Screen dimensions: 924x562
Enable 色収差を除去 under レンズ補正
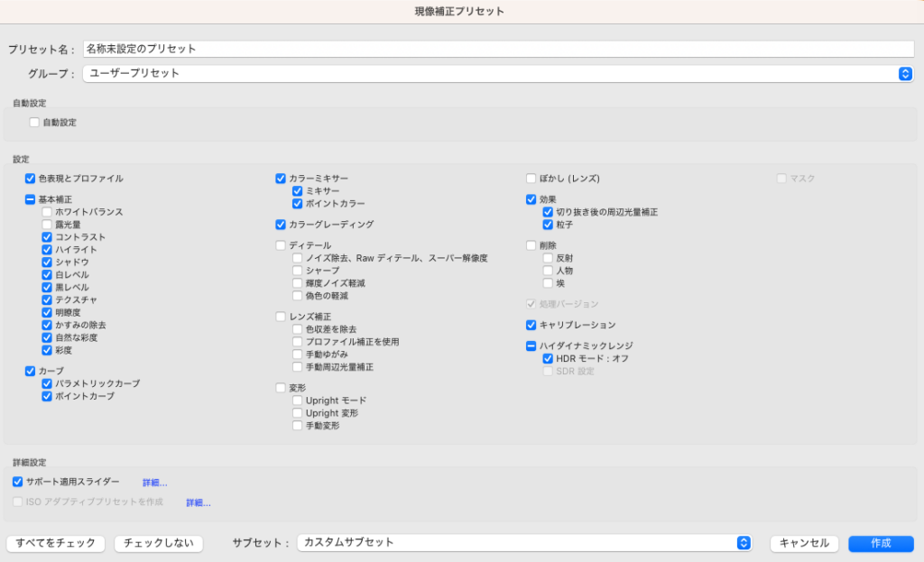click(298, 329)
